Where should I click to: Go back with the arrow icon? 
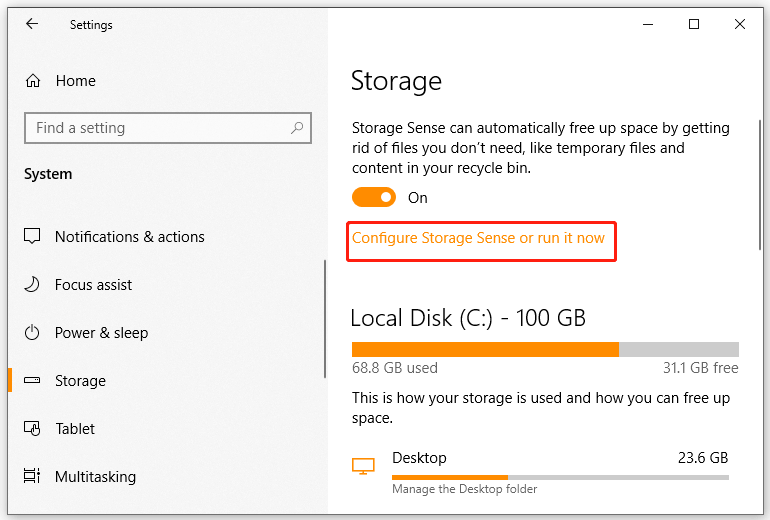[32, 24]
